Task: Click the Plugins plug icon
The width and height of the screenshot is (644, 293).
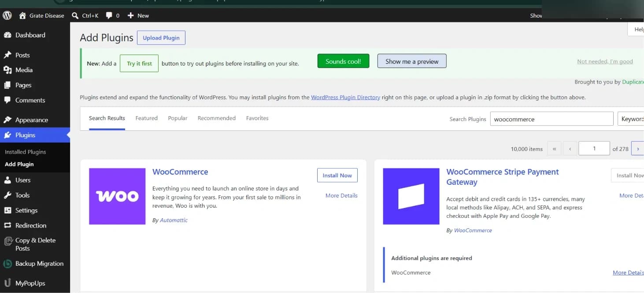Action: [x=7, y=135]
